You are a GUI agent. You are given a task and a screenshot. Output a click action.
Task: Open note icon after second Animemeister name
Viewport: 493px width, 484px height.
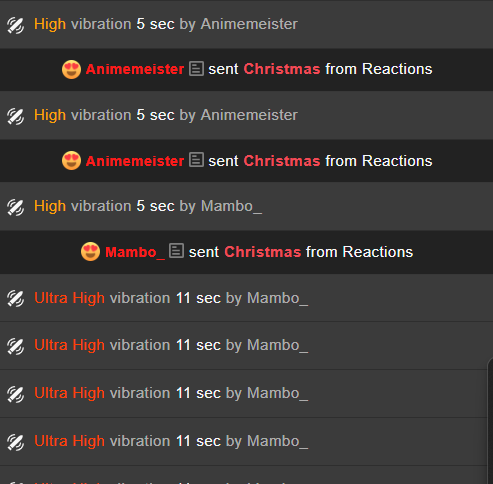pyautogui.click(x=196, y=159)
